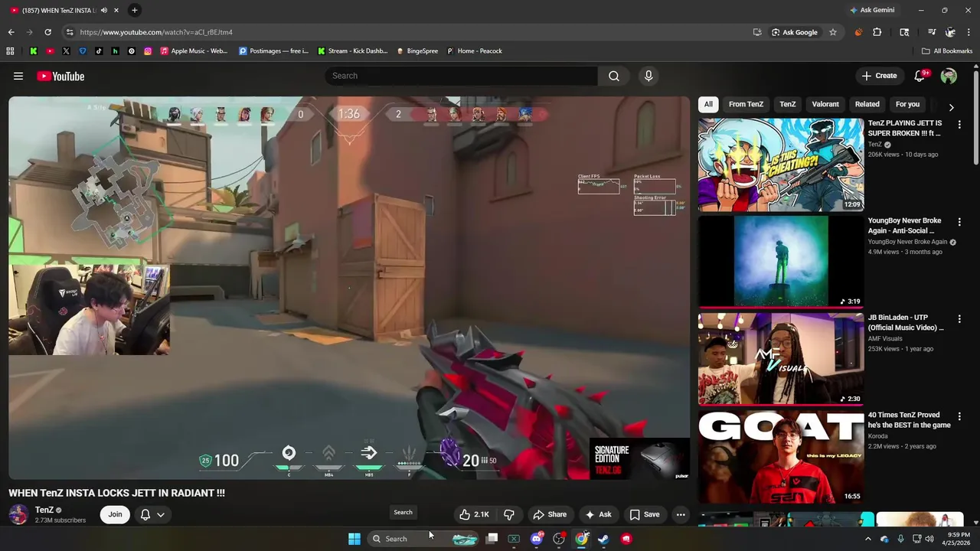Open the X (Twitter) bookmark icon
980x551 pixels.
pos(66,51)
